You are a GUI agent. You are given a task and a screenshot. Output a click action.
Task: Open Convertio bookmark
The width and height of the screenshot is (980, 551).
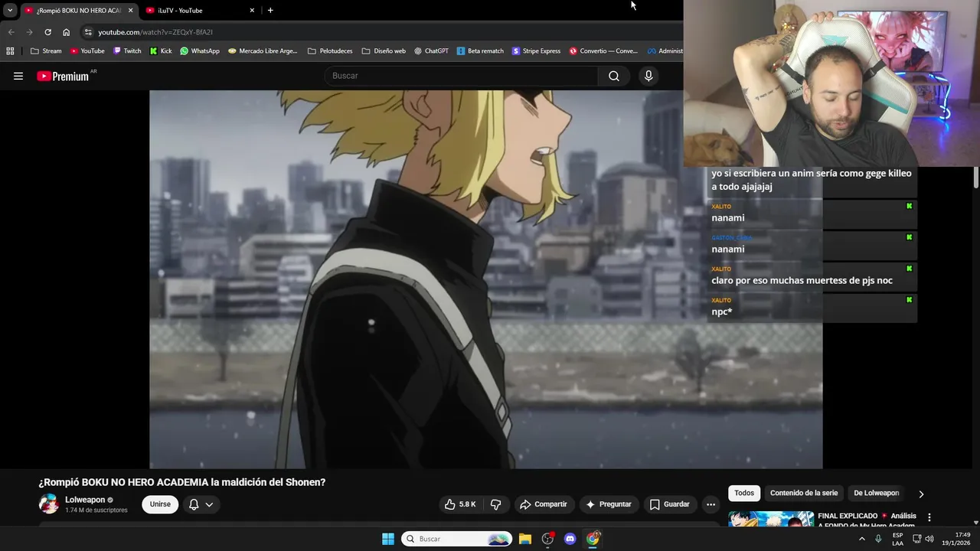(x=603, y=51)
